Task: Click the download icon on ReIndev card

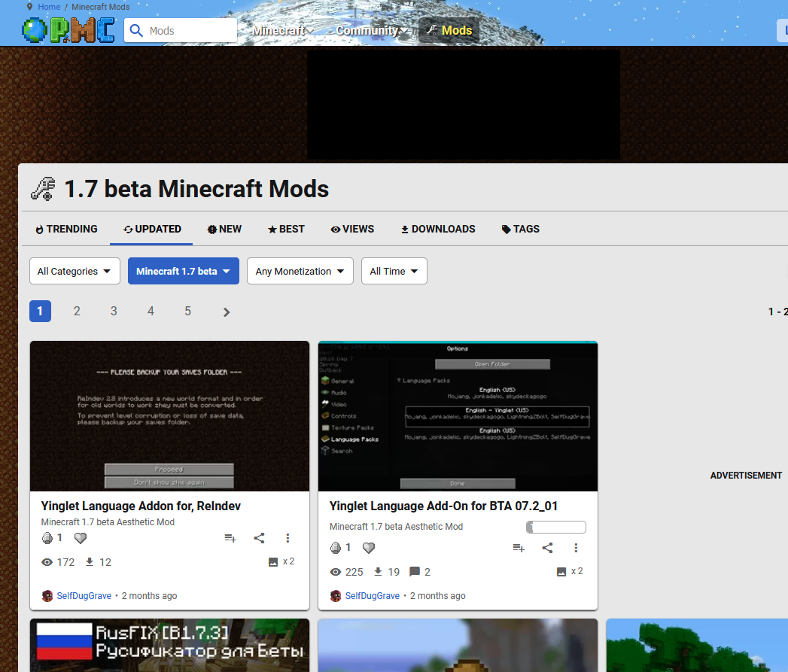Action: (x=90, y=562)
